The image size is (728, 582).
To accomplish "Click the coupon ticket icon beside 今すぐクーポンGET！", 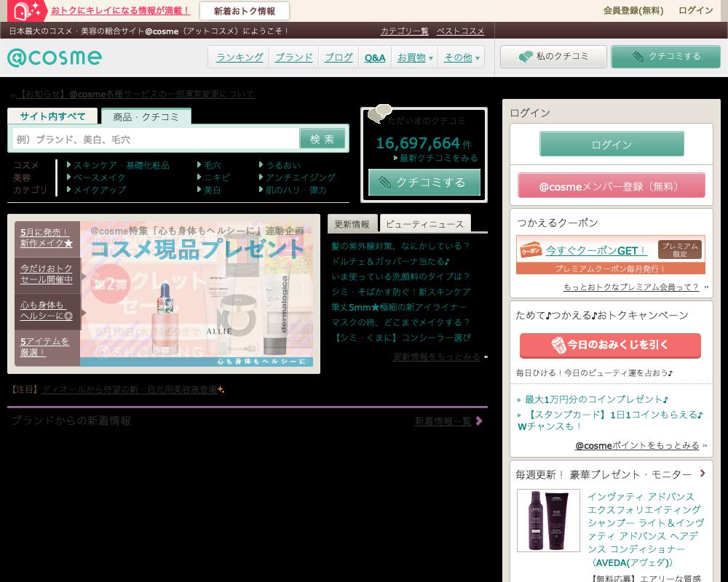I will tap(530, 250).
